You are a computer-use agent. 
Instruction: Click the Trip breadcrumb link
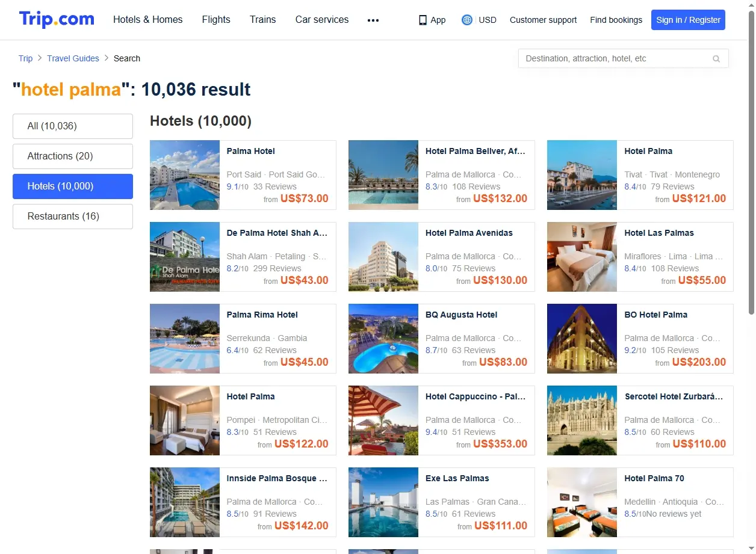point(25,58)
